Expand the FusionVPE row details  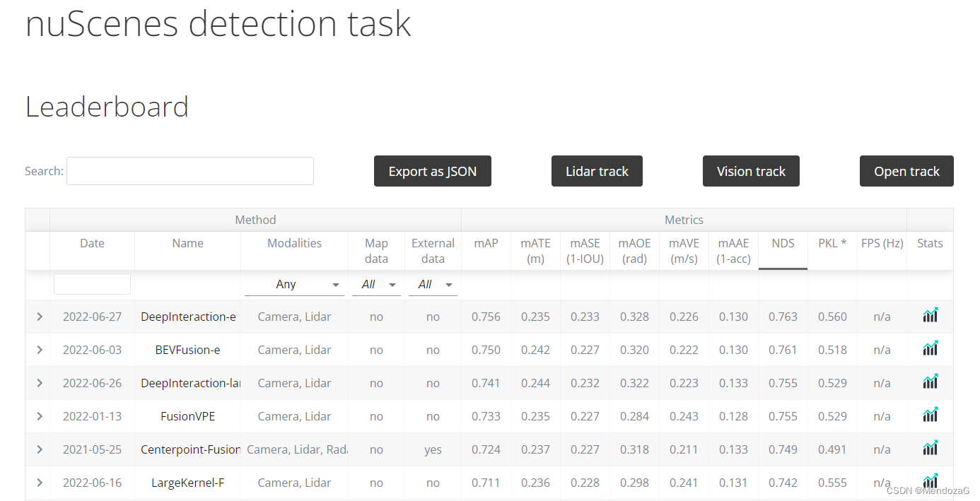click(x=40, y=416)
